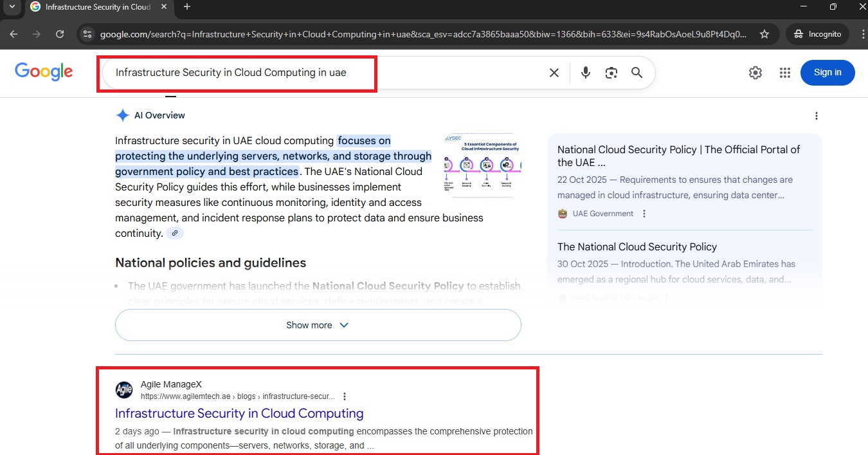Click the microphone voice search icon
868x455 pixels.
pos(585,73)
